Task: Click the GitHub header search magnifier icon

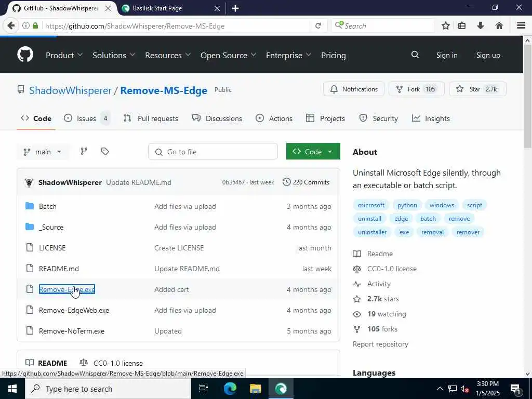Action: point(415,55)
